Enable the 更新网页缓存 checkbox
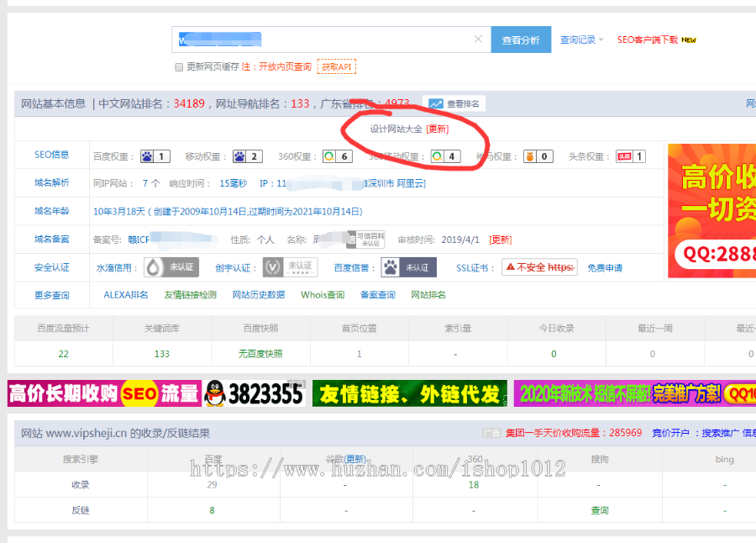The image size is (756, 543). pyautogui.click(x=178, y=68)
